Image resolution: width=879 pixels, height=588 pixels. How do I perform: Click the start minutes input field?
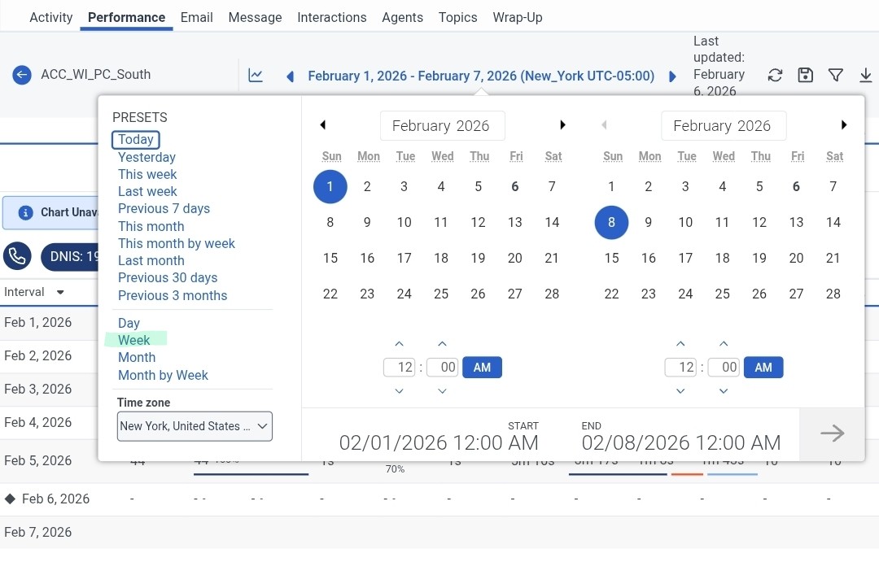click(x=442, y=368)
